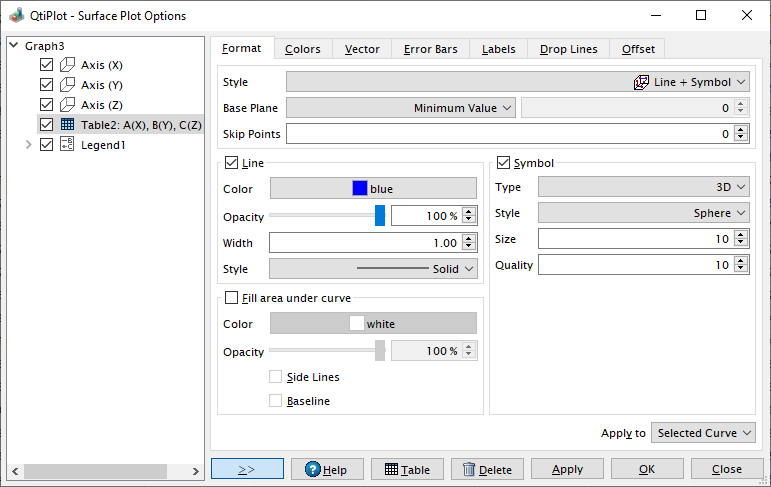771x487 pixels.
Task: Click the Axis (Z) cube icon
Action: [67, 105]
